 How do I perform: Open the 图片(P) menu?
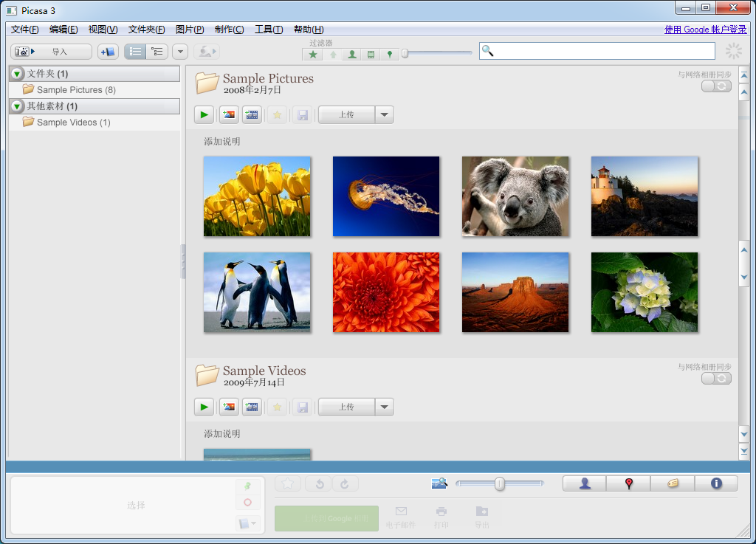coord(190,30)
